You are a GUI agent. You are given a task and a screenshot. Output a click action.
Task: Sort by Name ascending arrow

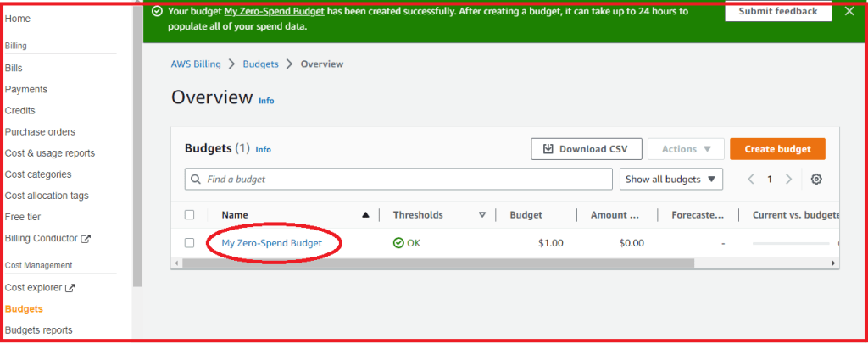point(365,214)
